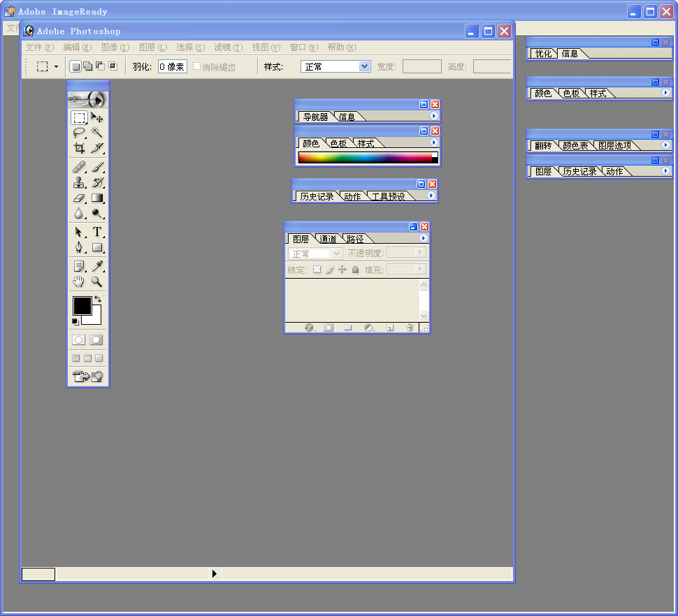Open the 滤镜 menu
The height and width of the screenshot is (616, 678).
tap(228, 47)
